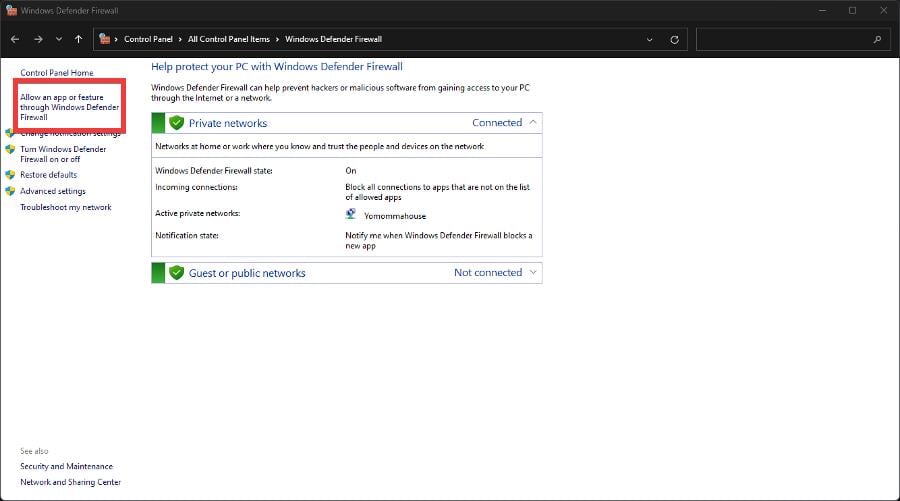This screenshot has width=900, height=501.
Task: Minimize the Windows Defender Firewall window
Action: coord(822,10)
